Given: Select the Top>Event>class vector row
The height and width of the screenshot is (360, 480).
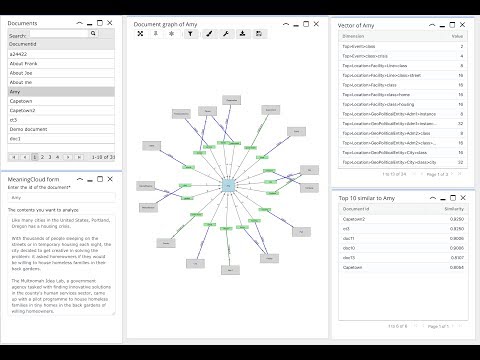Looking at the screenshot, I should point(403,46).
